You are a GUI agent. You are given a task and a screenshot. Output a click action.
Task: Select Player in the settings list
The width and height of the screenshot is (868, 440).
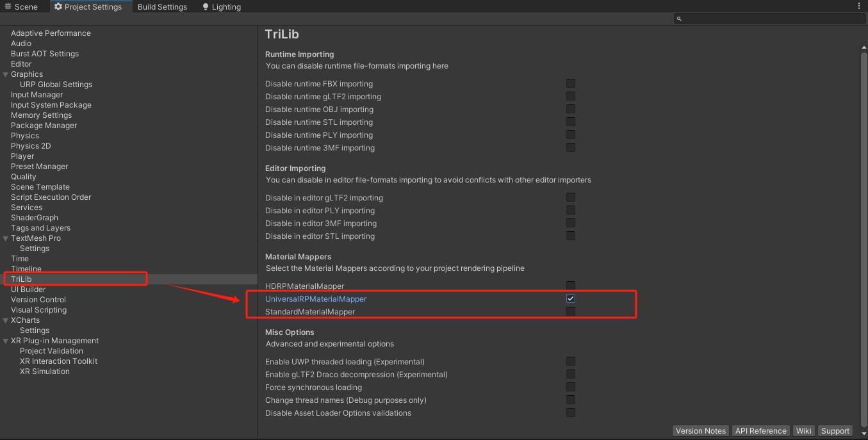pos(22,156)
